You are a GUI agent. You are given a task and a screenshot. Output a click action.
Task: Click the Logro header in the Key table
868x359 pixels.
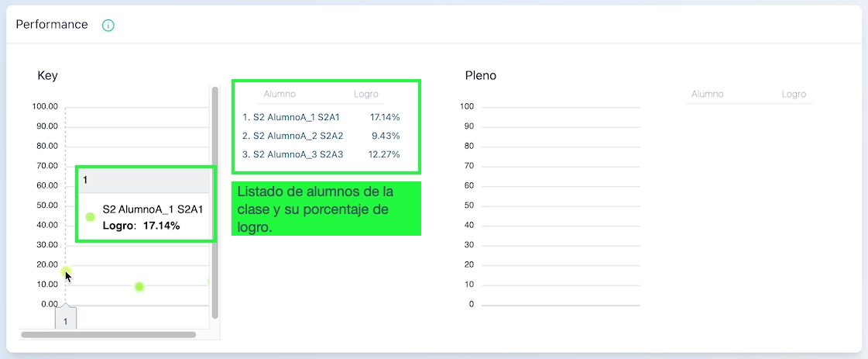365,94
